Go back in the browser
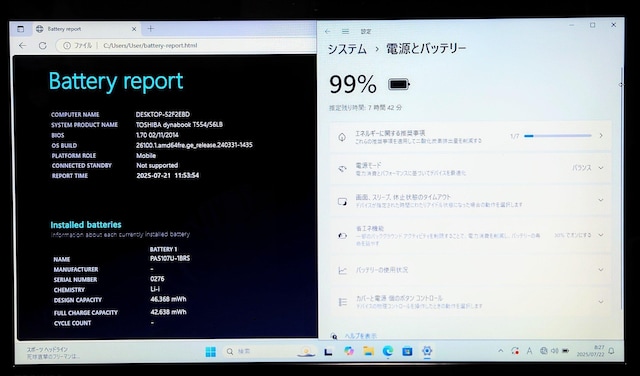 (x=22, y=46)
